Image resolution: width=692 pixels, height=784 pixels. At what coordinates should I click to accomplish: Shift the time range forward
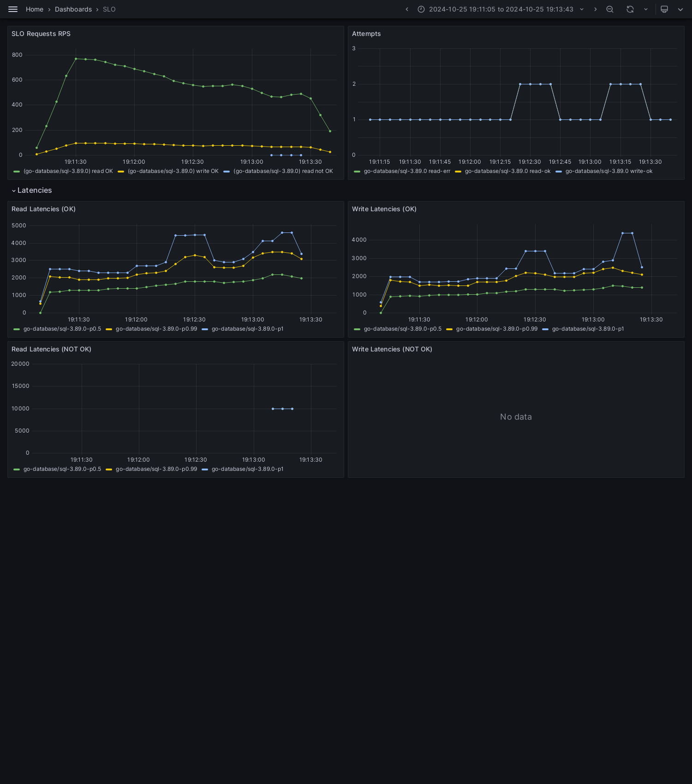coord(595,9)
